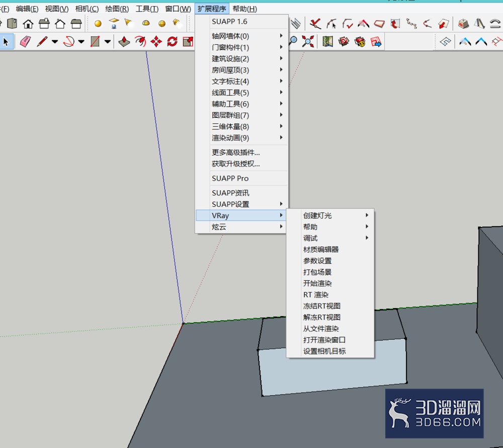Pick the Scale tool
503x448 pixels.
(x=188, y=42)
